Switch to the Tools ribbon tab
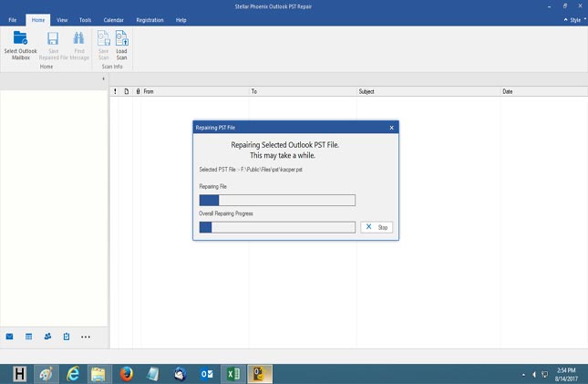The image size is (588, 384). point(85,20)
